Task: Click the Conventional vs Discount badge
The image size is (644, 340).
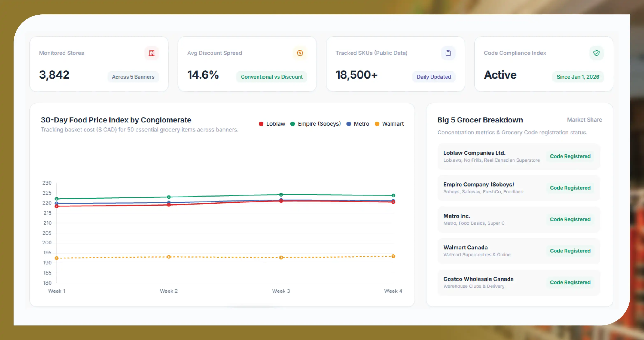Action: 271,77
